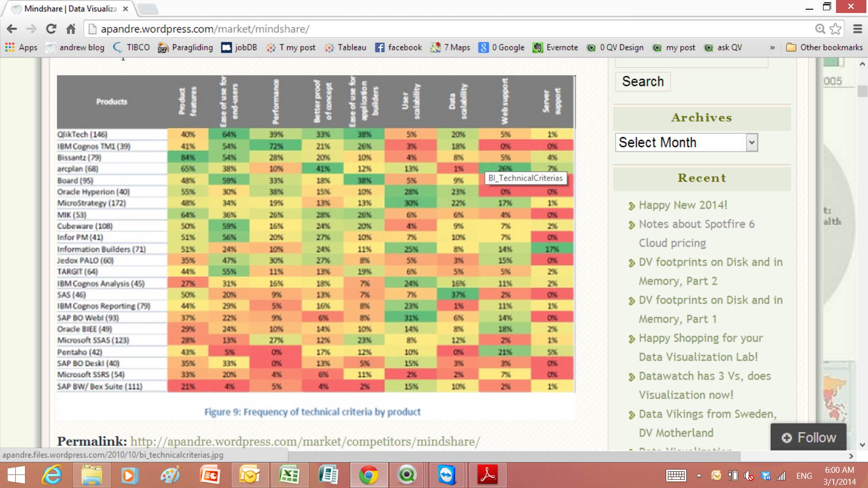
Task: Open the Chrome menu hamburger icon
Action: point(858,29)
